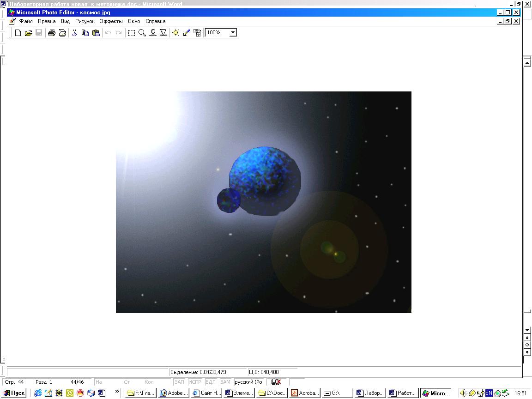The image size is (532, 399).
Task: Expand quick launch chevron
Action: (x=117, y=392)
